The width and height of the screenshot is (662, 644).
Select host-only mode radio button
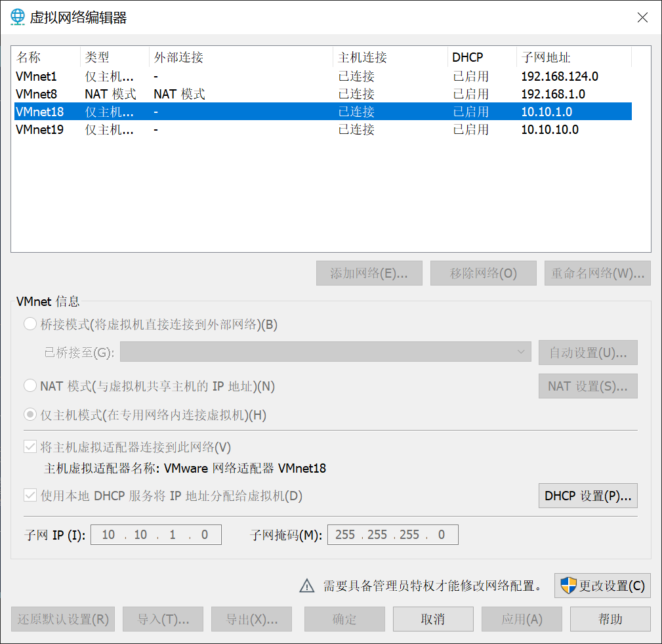30,414
